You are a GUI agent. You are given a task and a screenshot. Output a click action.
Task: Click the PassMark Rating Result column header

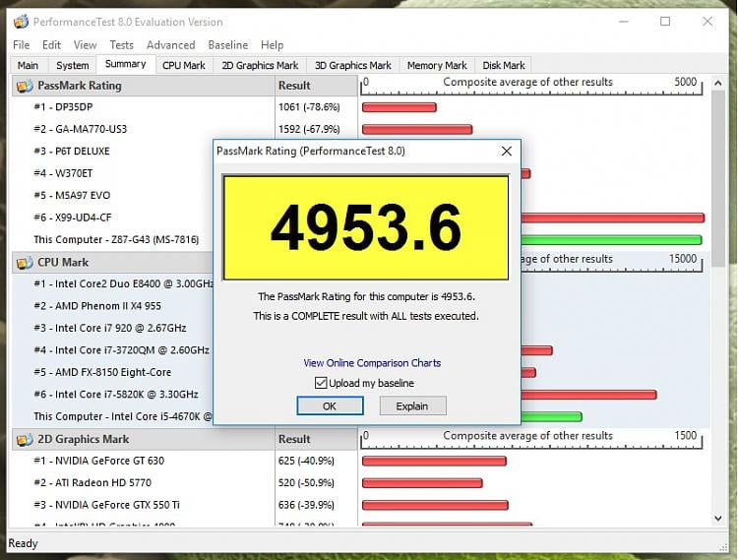(316, 87)
